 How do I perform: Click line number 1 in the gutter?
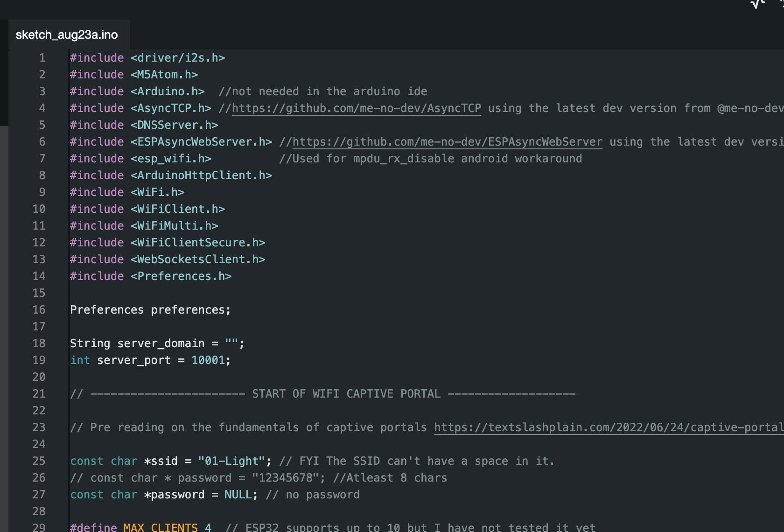point(42,58)
